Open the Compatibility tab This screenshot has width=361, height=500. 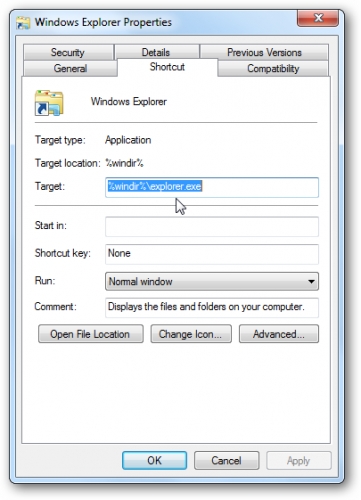tap(273, 68)
